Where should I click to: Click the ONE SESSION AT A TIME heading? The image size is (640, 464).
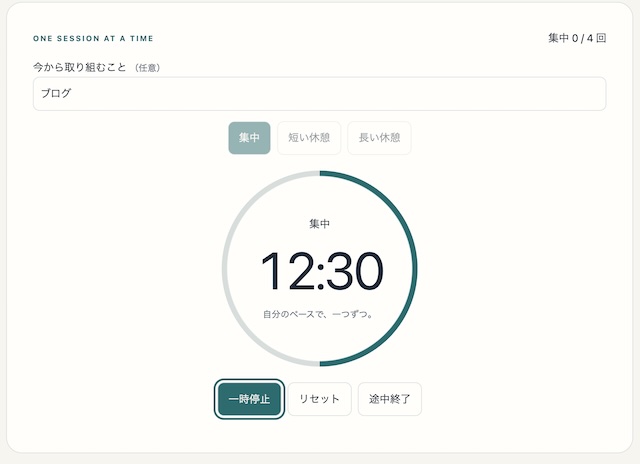pyautogui.click(x=93, y=38)
